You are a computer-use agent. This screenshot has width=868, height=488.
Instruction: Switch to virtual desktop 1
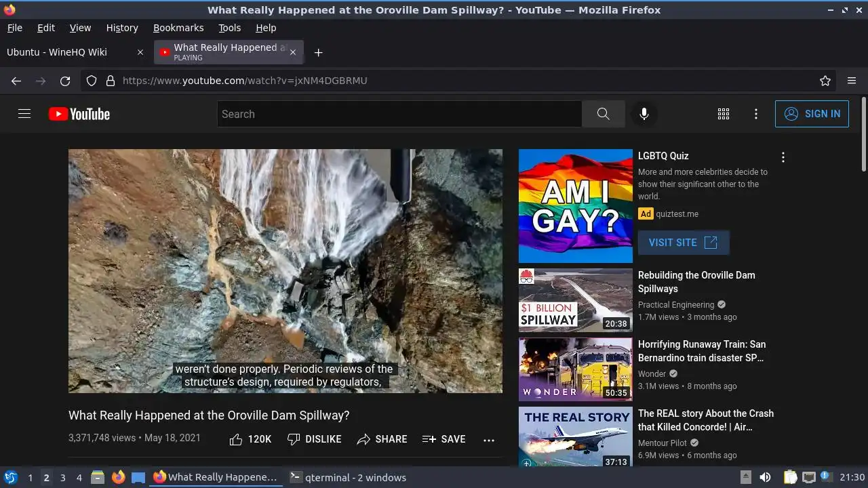pyautogui.click(x=30, y=477)
